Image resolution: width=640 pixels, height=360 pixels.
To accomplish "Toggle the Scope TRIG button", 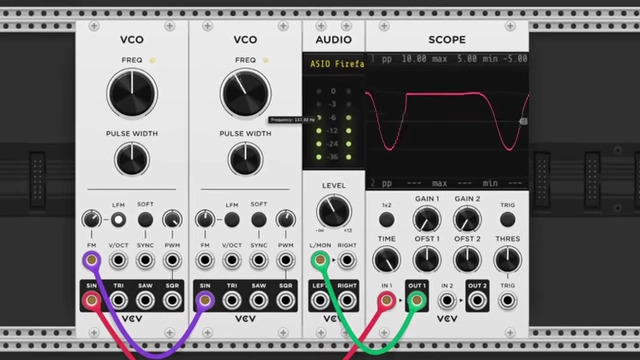I will point(507,220).
